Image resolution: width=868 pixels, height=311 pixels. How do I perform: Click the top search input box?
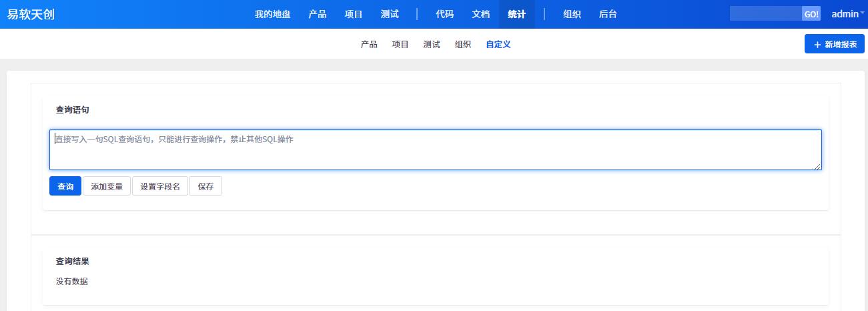766,14
